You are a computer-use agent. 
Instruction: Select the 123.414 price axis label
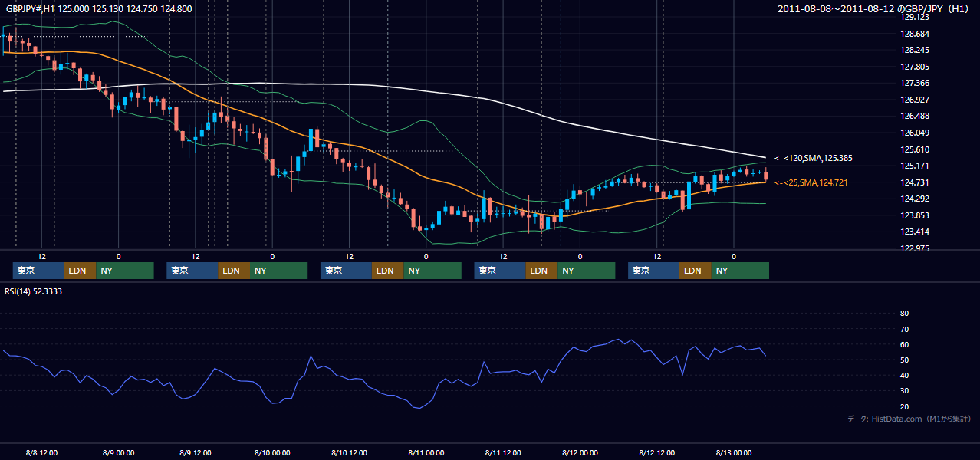coord(914,232)
